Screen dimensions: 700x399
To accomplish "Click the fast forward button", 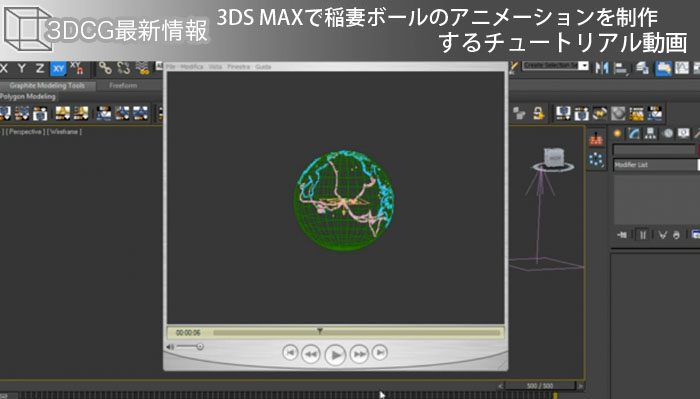I will pyautogui.click(x=359, y=354).
